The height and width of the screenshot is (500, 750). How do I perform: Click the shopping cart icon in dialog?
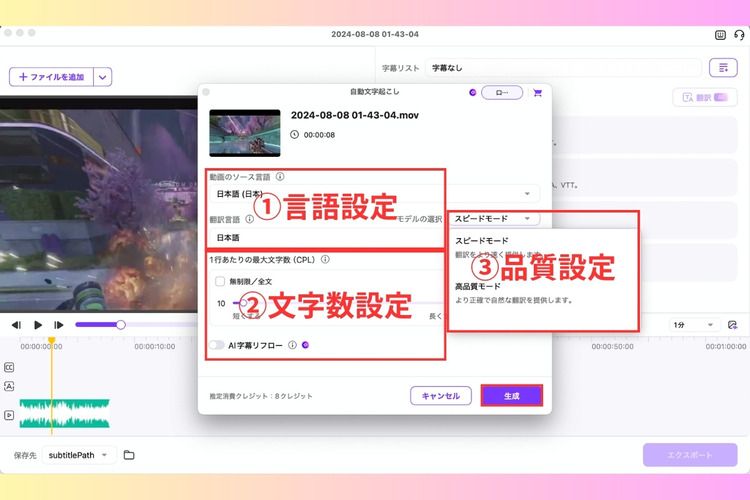[538, 93]
